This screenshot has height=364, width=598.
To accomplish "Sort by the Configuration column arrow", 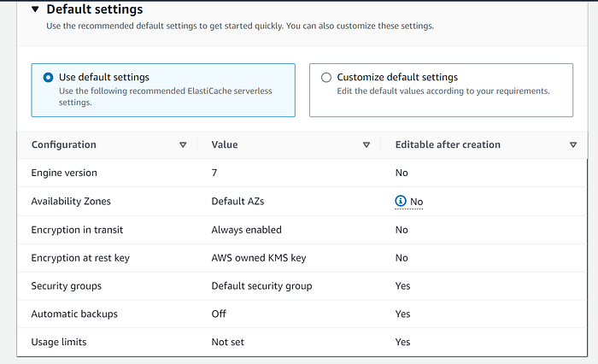I will [183, 145].
